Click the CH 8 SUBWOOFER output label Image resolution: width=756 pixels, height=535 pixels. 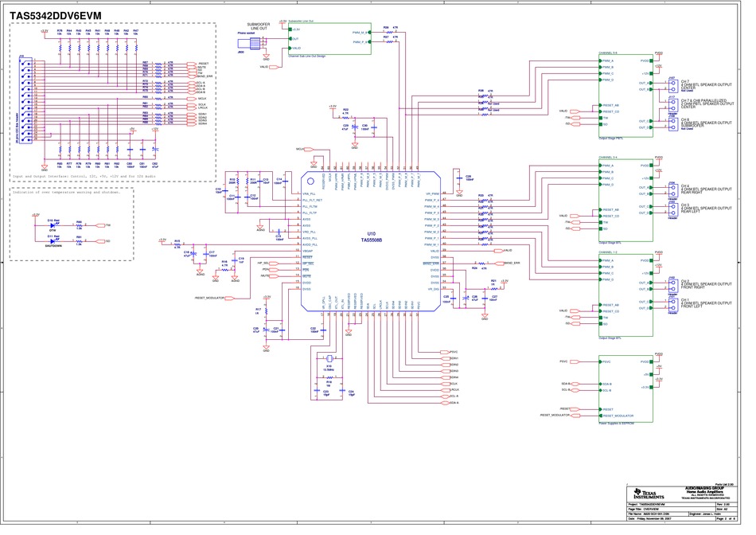tap(707, 123)
